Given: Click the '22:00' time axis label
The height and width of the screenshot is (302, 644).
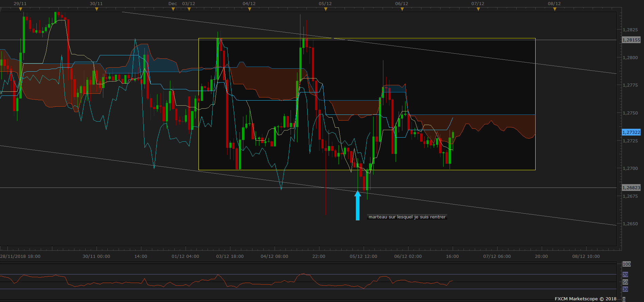Looking at the screenshot, I should (x=319, y=256).
